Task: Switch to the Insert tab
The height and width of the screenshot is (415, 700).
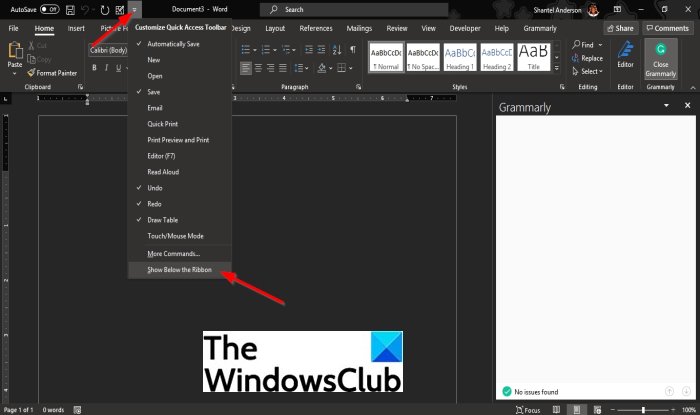Action: [76, 28]
